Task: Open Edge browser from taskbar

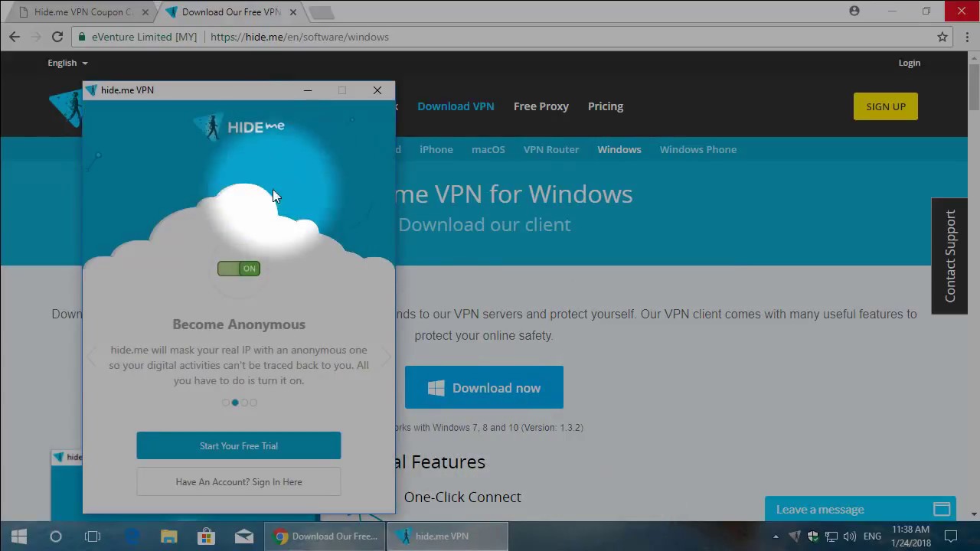Action: pos(132,536)
